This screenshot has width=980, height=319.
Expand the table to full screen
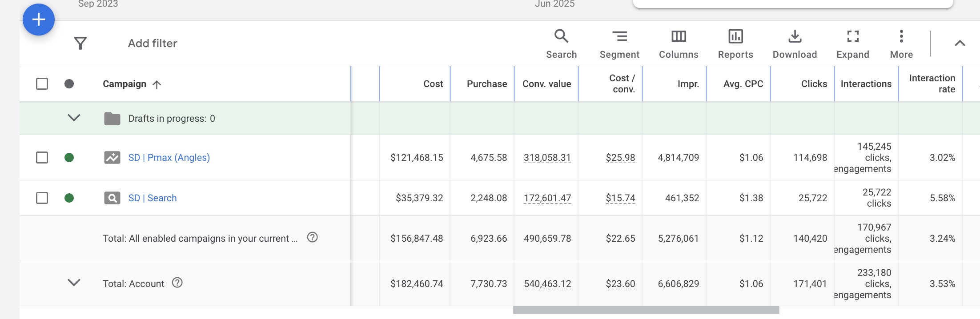point(852,44)
